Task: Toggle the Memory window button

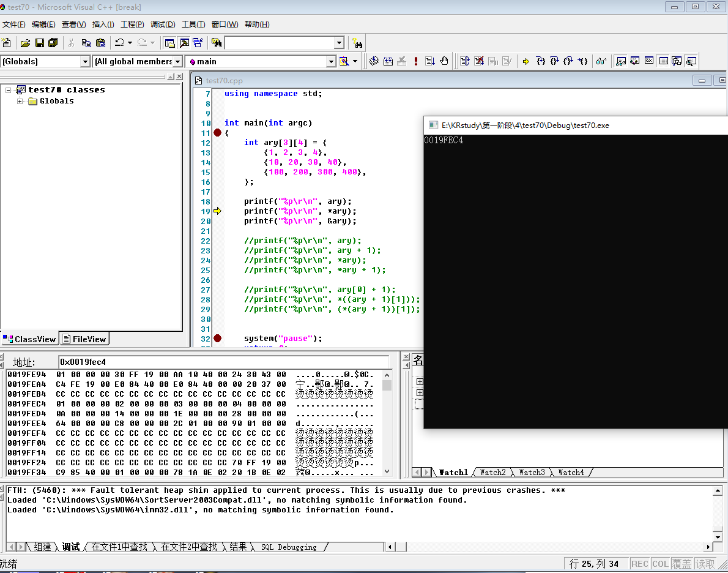Action: tap(663, 61)
